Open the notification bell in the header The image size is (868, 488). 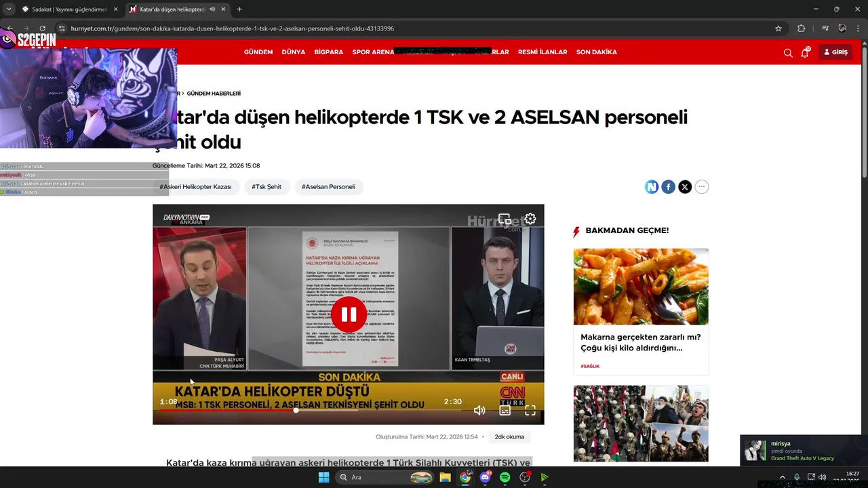[805, 52]
